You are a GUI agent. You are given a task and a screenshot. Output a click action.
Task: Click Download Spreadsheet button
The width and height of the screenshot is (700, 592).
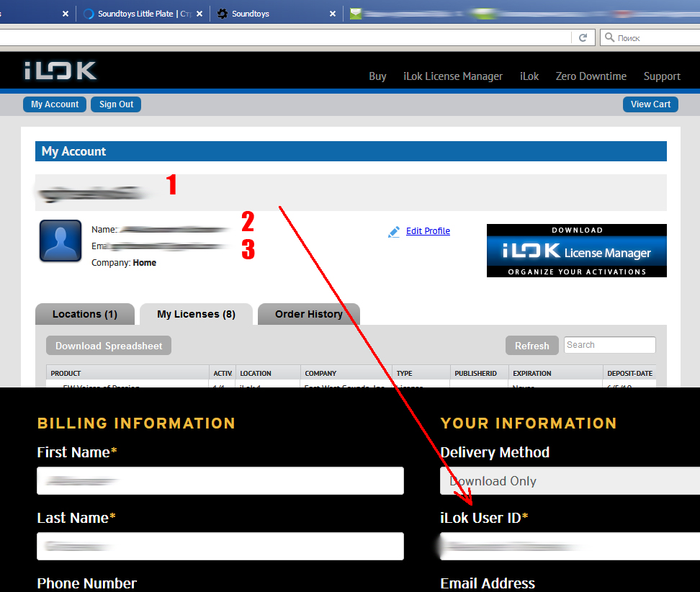click(109, 346)
